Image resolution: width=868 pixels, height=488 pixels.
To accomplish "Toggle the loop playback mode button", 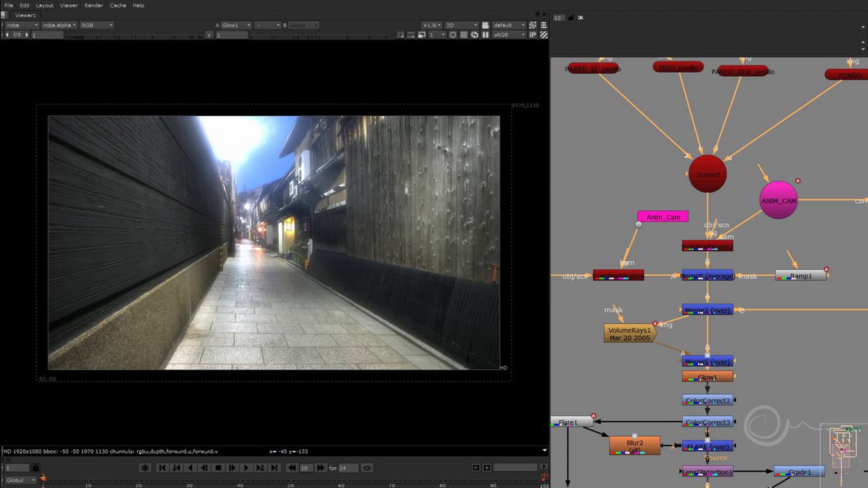I will tap(367, 468).
